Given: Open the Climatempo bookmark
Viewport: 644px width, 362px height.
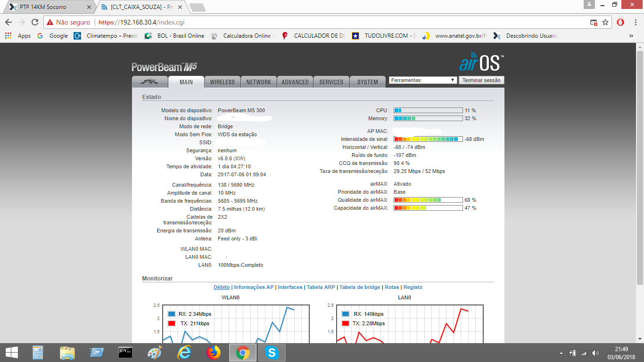Looking at the screenshot, I should point(106,36).
